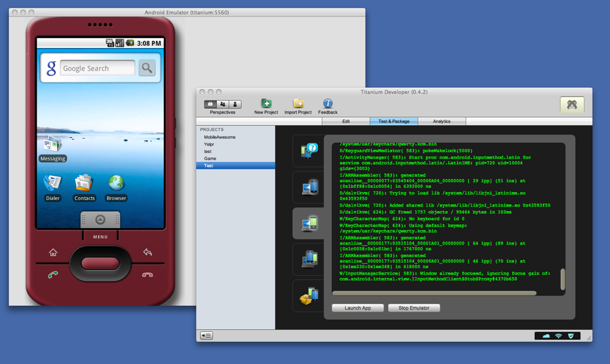Image resolution: width=610 pixels, height=364 pixels.
Task: Open Messaging app on the emulator
Action: [x=52, y=147]
